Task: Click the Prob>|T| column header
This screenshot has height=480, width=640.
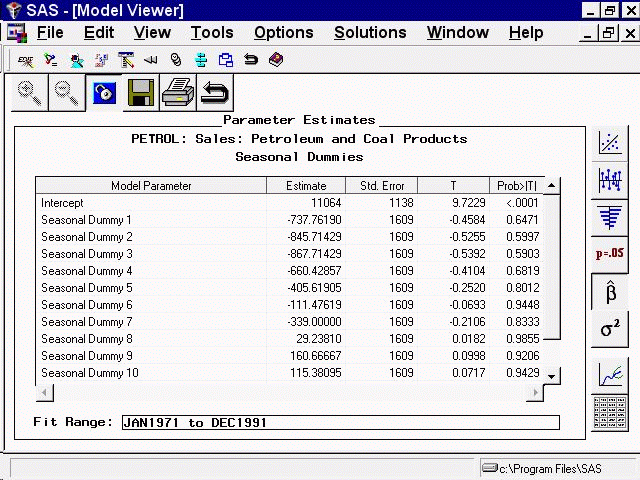Action: [x=517, y=186]
